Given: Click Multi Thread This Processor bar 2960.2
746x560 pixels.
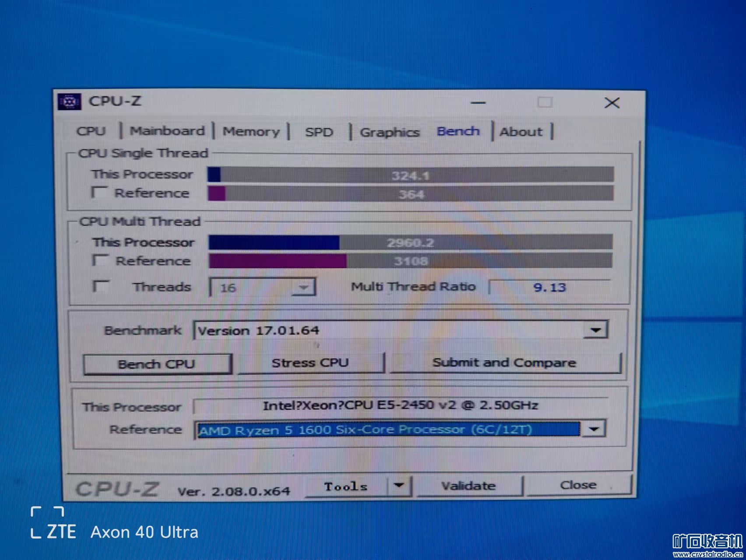Looking at the screenshot, I should point(411,242).
